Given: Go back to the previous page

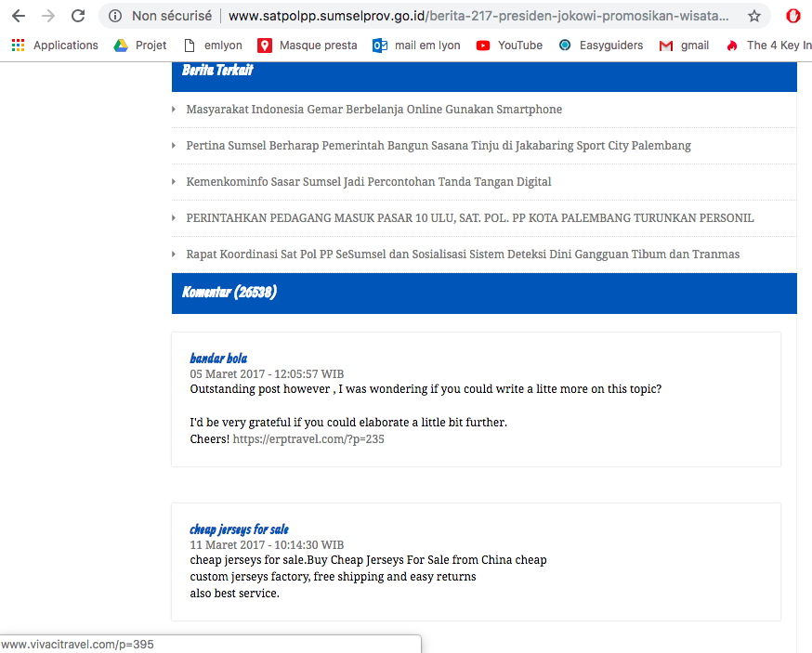Looking at the screenshot, I should 19,16.
